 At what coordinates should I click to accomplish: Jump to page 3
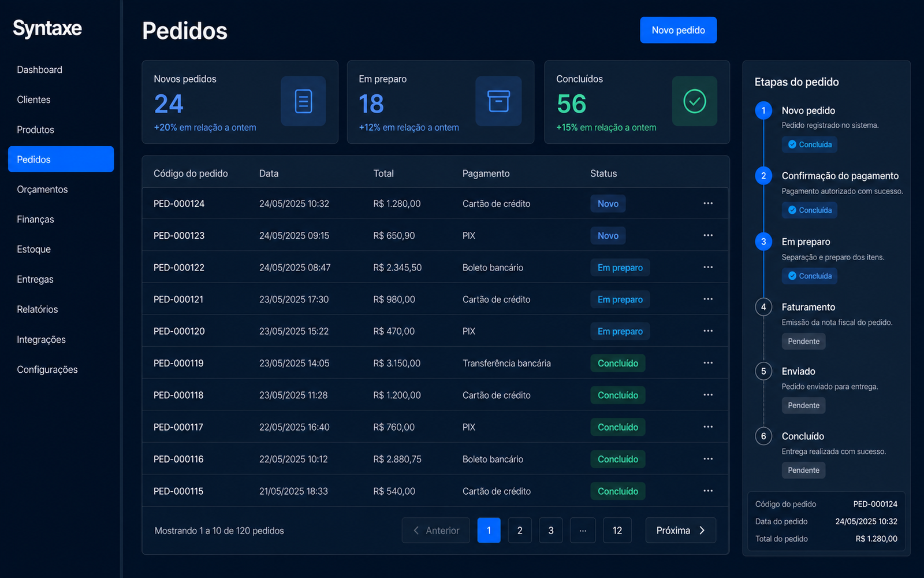[551, 530]
